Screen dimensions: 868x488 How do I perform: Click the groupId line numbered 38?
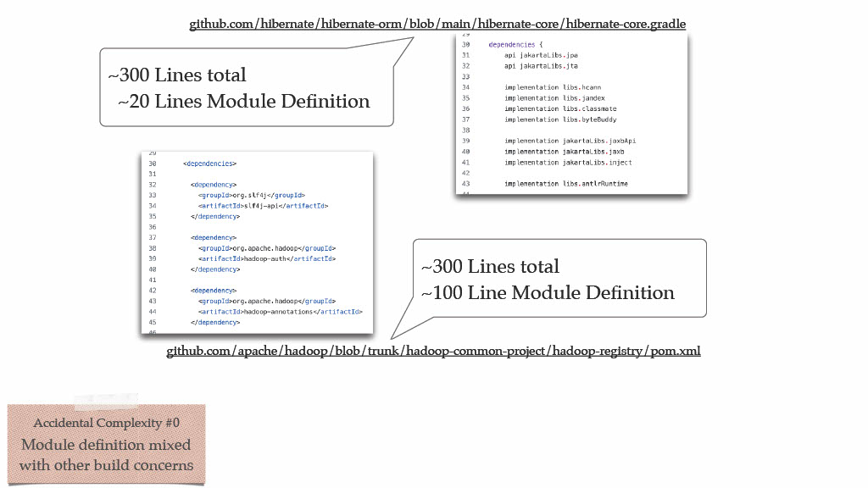(x=267, y=248)
